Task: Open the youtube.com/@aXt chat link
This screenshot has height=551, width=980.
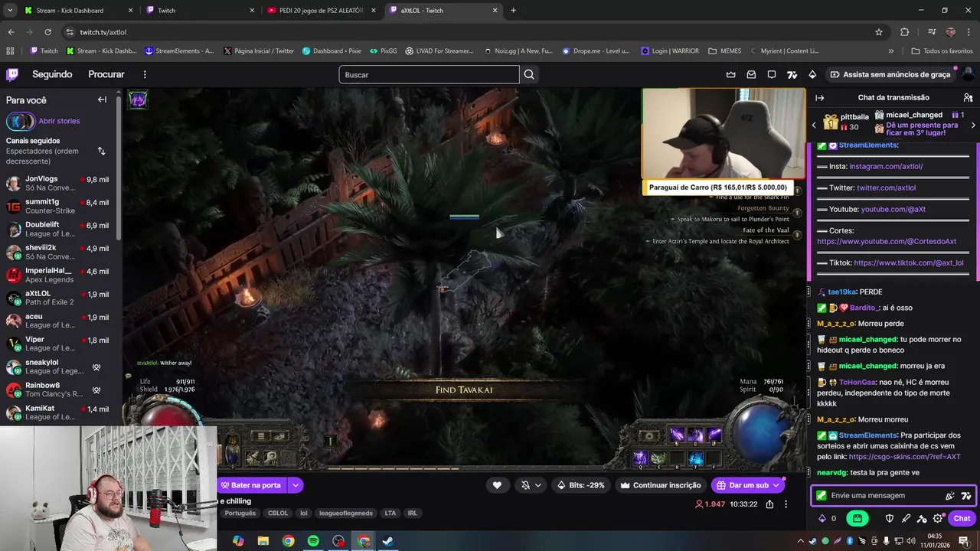Action: pos(893,209)
